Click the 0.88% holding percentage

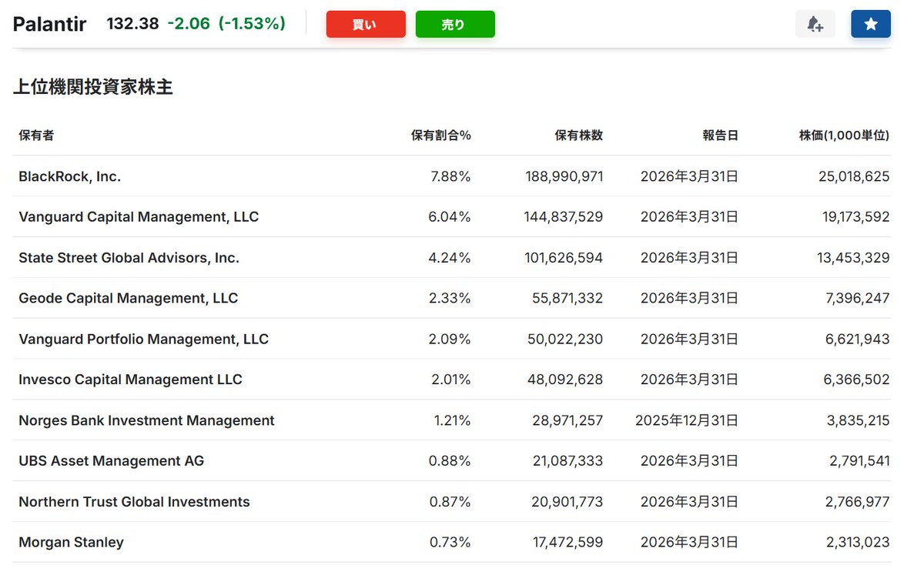(450, 461)
